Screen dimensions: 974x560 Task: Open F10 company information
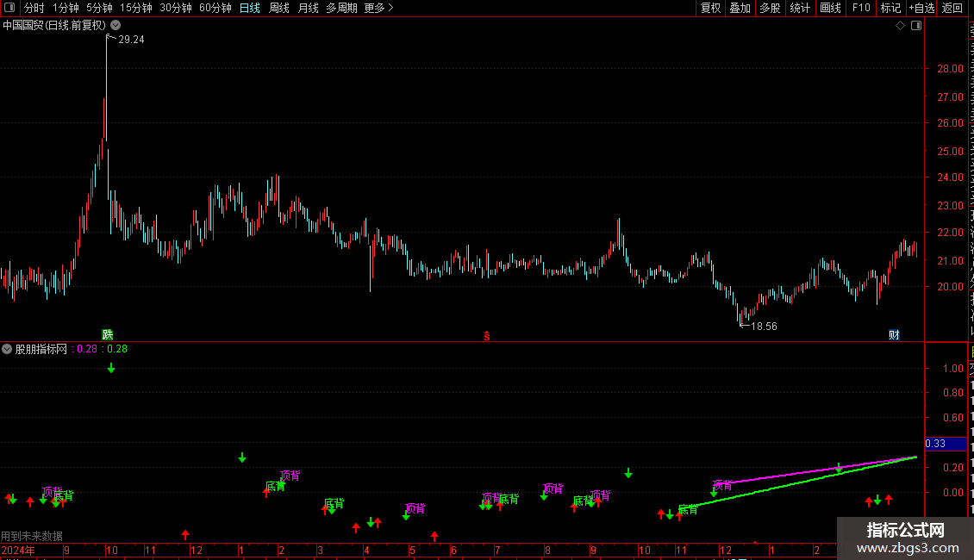(x=861, y=8)
